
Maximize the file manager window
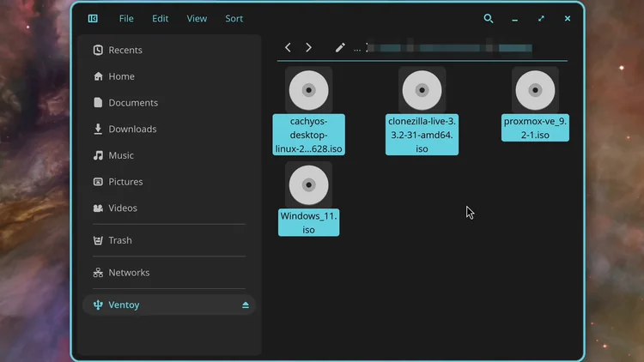click(541, 19)
